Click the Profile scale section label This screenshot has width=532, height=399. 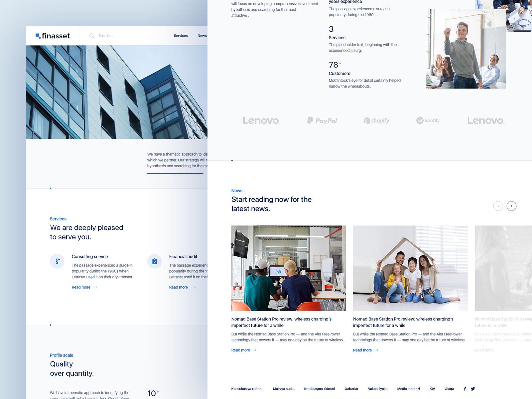coord(62,355)
